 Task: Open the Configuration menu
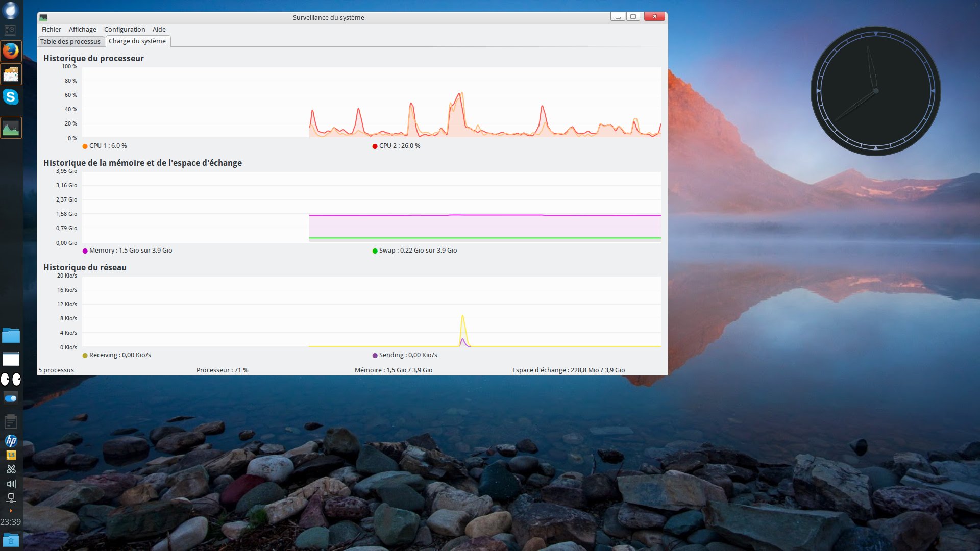click(x=125, y=30)
